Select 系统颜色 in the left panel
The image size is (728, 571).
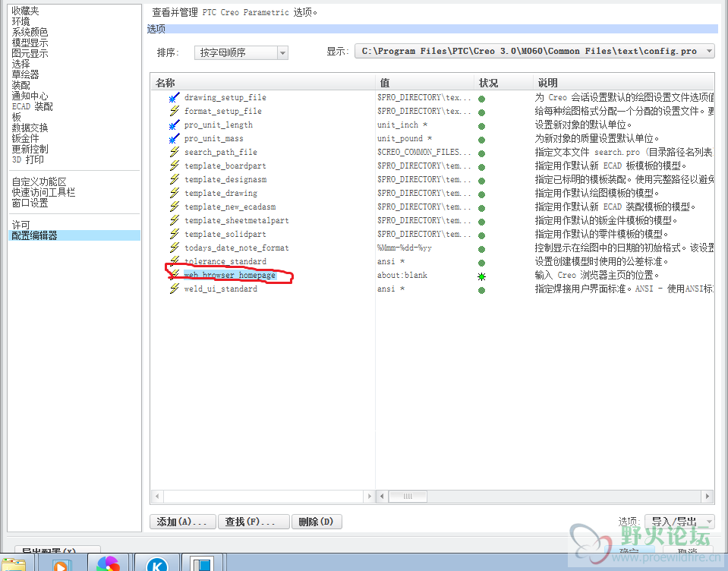(30, 32)
